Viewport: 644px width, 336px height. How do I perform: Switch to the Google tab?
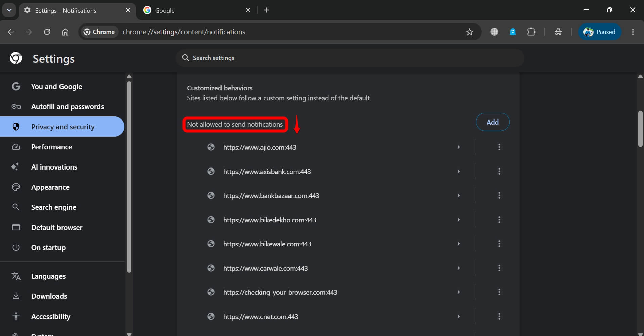(x=197, y=10)
